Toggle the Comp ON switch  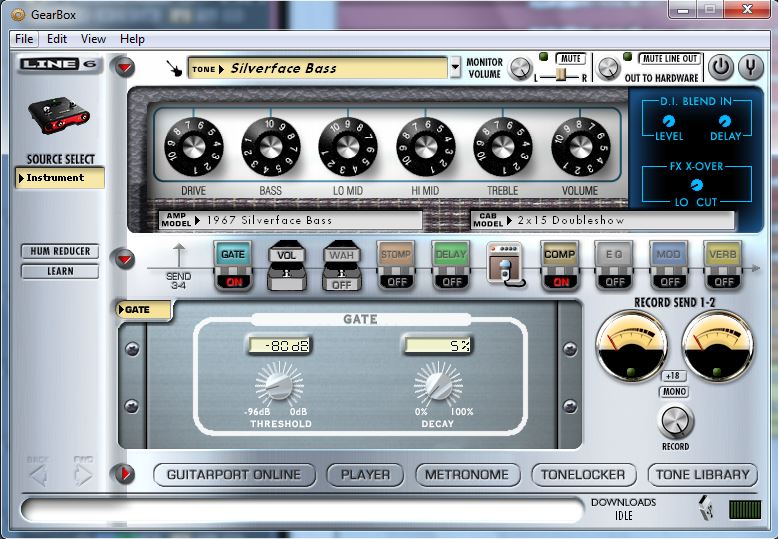coord(561,282)
